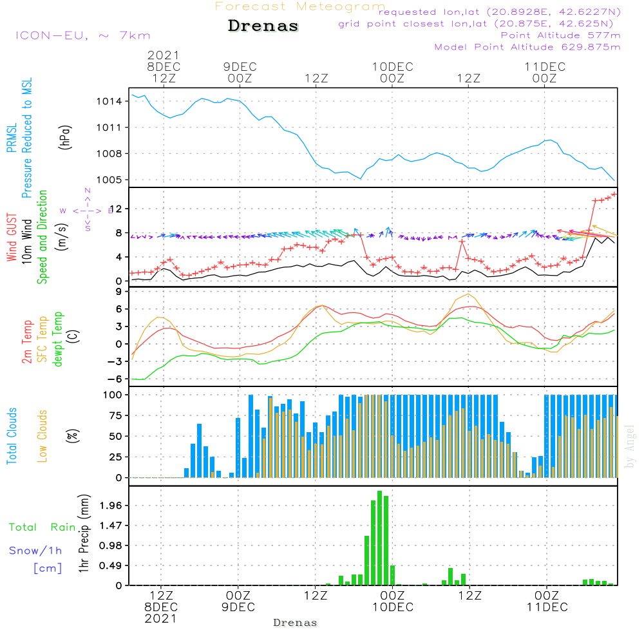644x644 pixels.
Task: Click the Snow/1h legend label
Action: tap(35, 551)
